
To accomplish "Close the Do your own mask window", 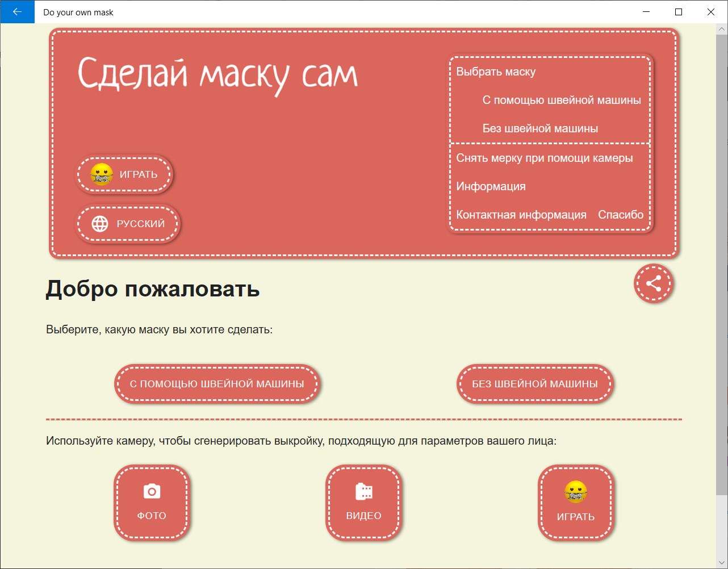I will [x=711, y=12].
